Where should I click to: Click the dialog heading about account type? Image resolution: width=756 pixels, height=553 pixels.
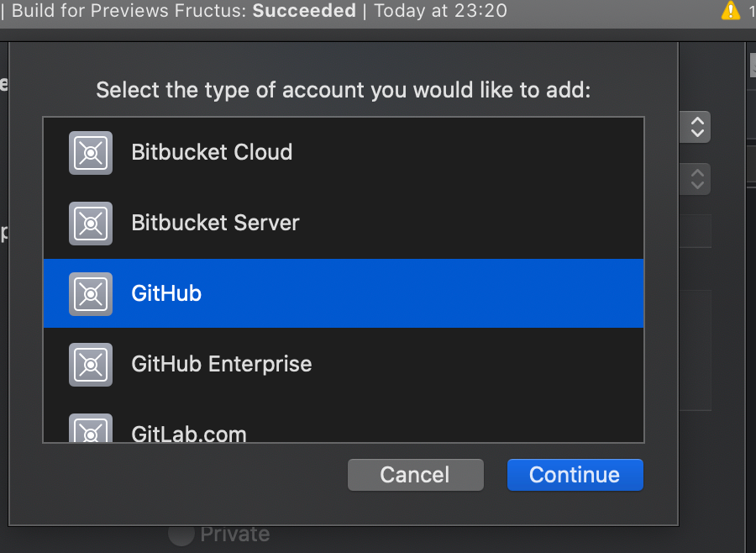(x=344, y=90)
